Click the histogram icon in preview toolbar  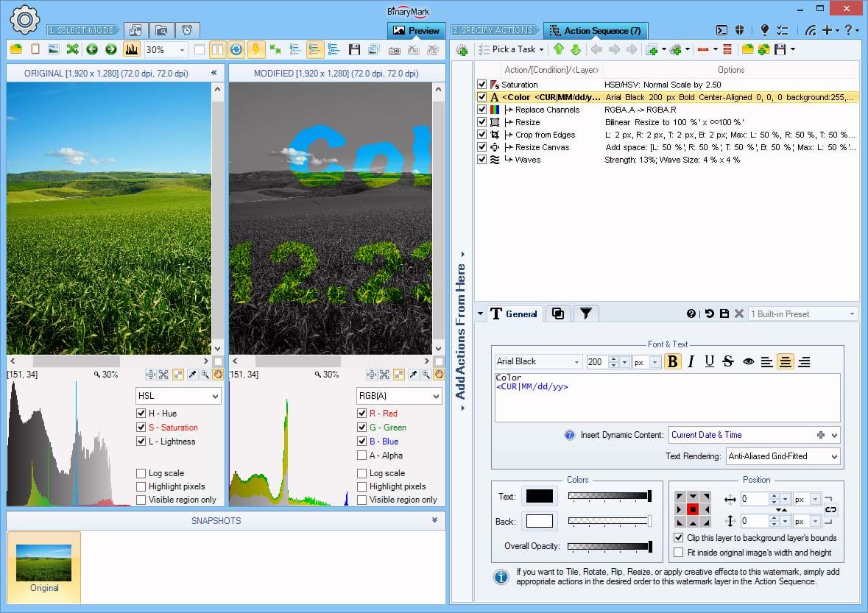point(132,49)
